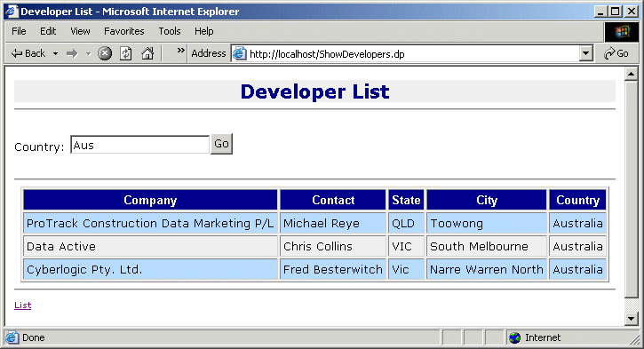Click the page icon in the address bar
The height and width of the screenshot is (349, 644).
coord(240,54)
